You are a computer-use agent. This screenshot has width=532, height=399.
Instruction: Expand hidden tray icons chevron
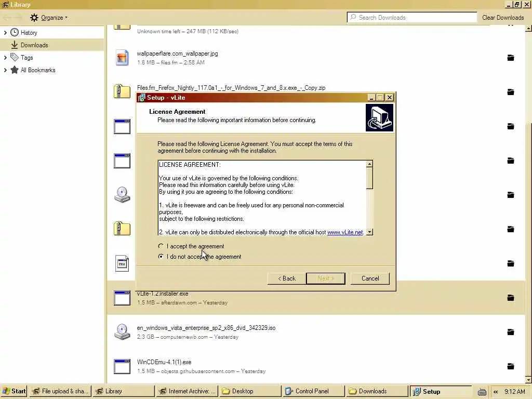coord(496,392)
